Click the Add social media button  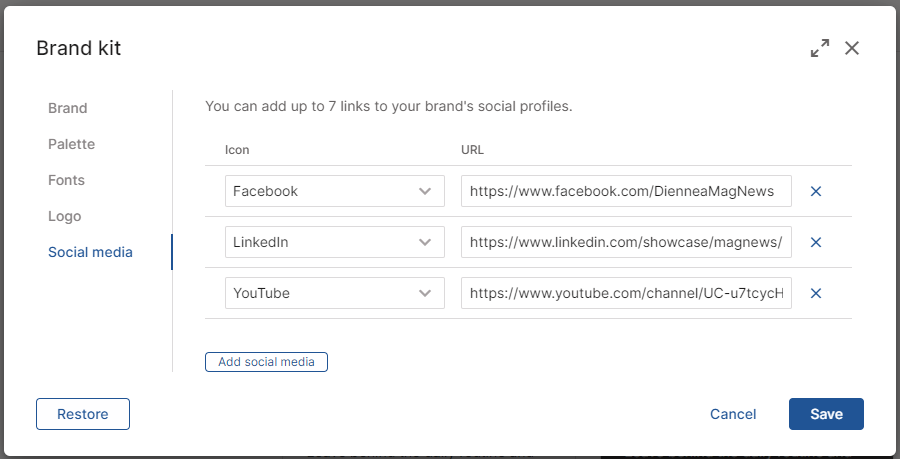tap(266, 362)
